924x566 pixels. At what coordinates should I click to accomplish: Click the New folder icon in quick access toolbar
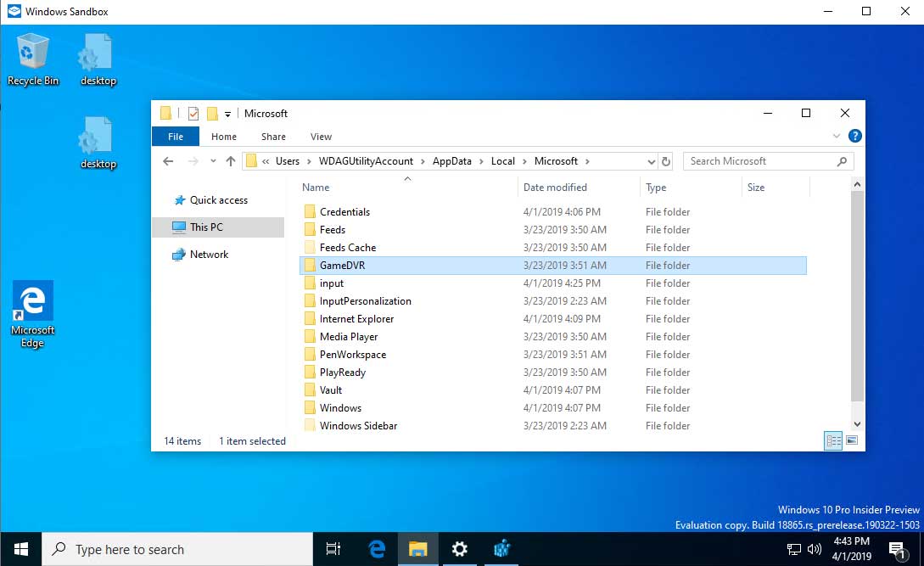[x=212, y=113]
